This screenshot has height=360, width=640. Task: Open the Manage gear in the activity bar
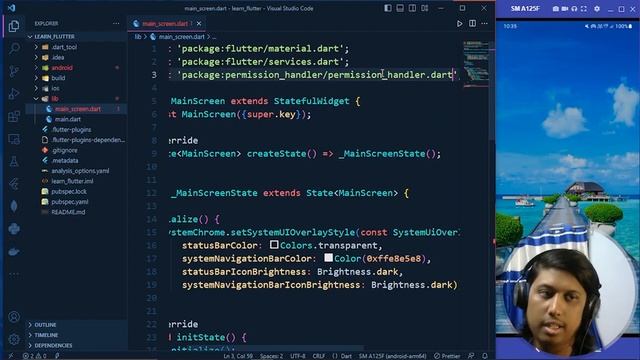(14, 339)
